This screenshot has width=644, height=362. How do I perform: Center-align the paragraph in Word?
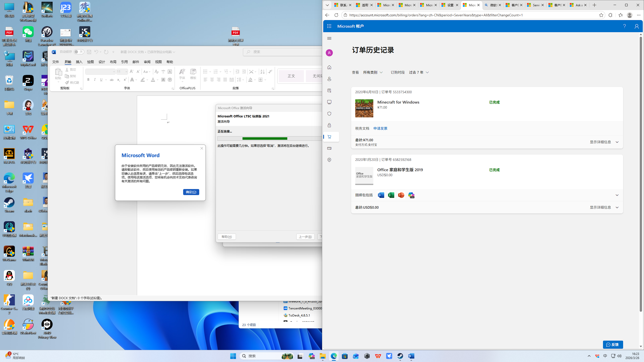pyautogui.click(x=212, y=80)
